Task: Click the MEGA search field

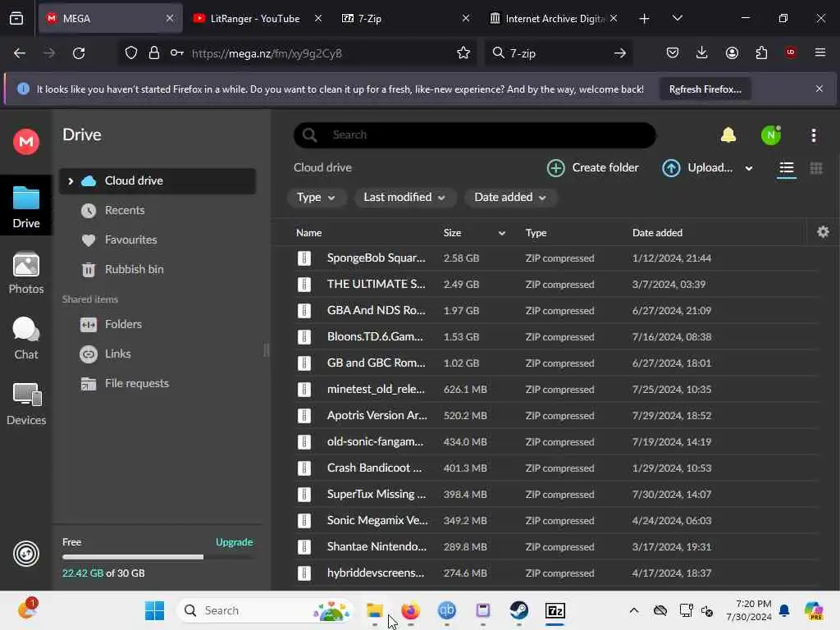Action: tap(475, 135)
